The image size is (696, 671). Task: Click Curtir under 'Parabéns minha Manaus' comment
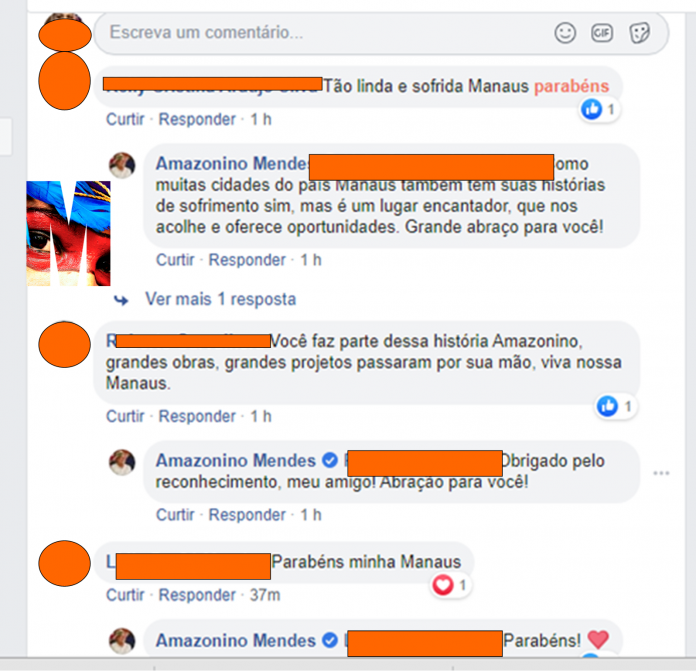coord(125,595)
